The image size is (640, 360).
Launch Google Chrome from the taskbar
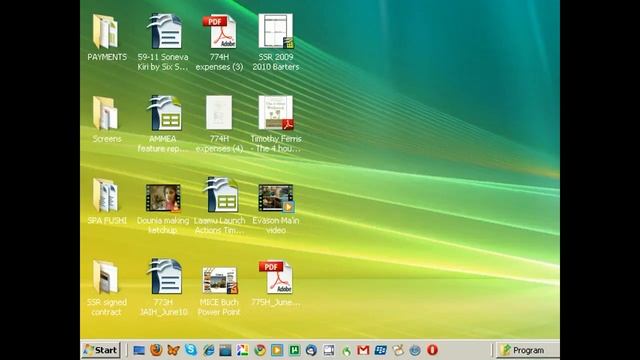(260, 350)
